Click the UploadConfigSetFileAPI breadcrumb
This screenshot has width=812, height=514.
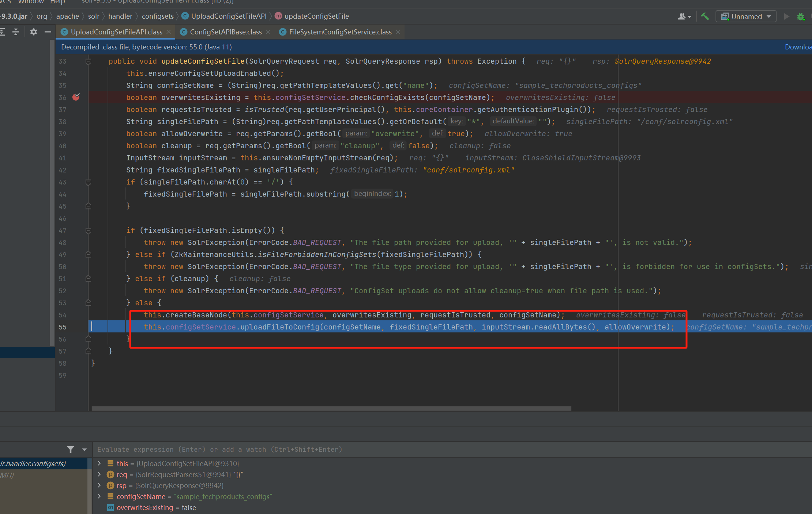(x=229, y=16)
